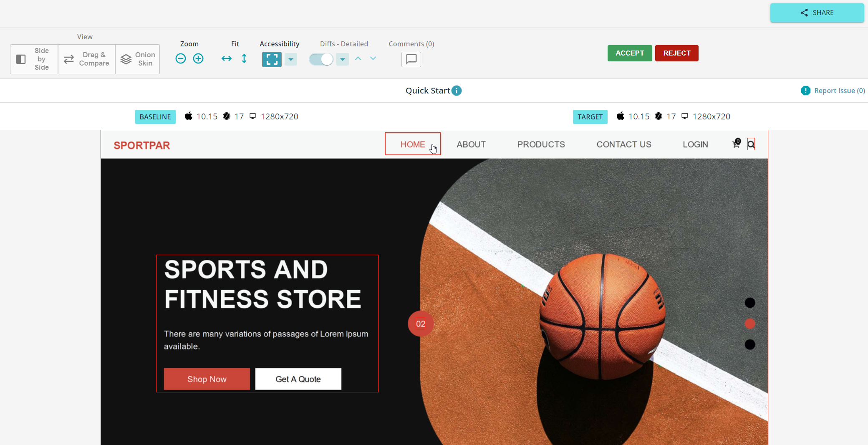Screen dimensions: 868x445
Task: Fit comparison to height
Action: click(x=244, y=59)
